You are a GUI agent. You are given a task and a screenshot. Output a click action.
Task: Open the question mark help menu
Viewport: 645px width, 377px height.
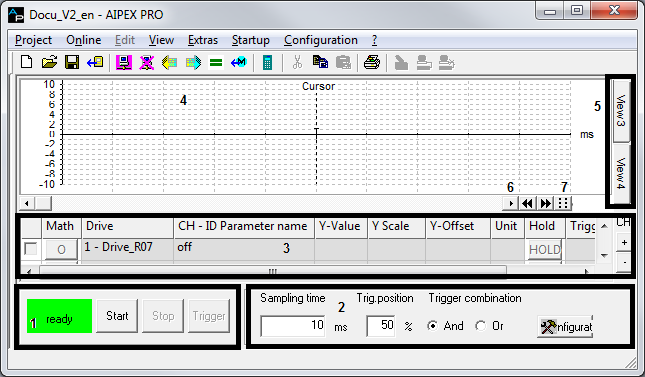point(374,40)
